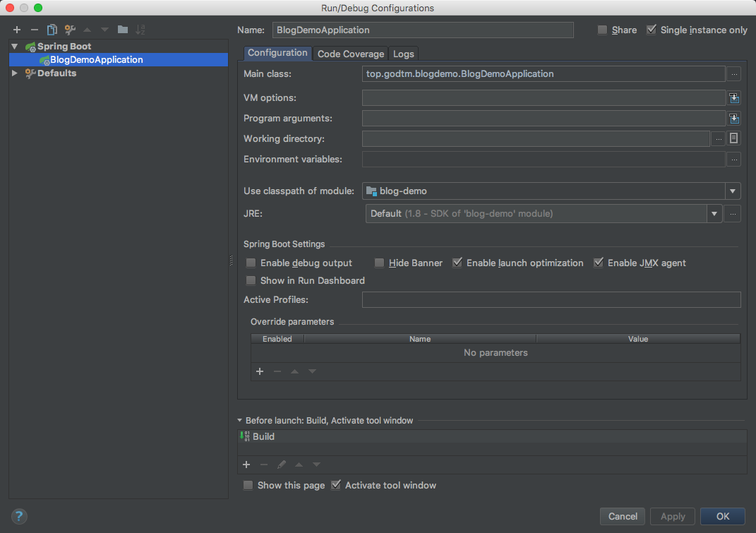This screenshot has height=533, width=756.
Task: Open the help question mark button
Action: pos(19,516)
